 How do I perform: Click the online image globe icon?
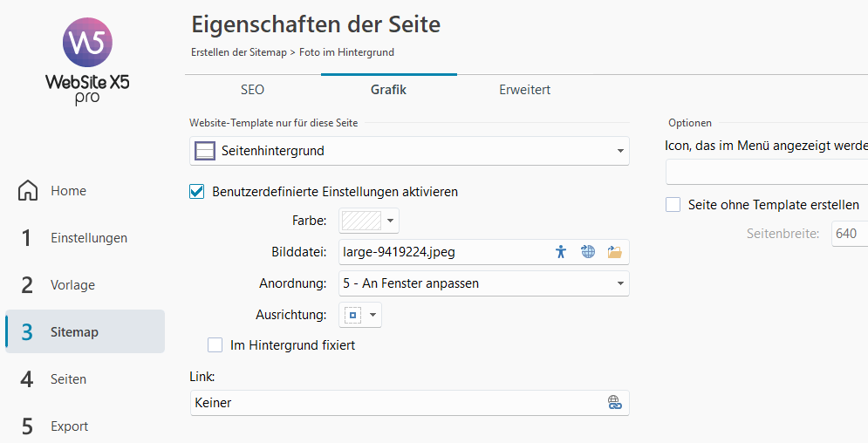pos(588,252)
